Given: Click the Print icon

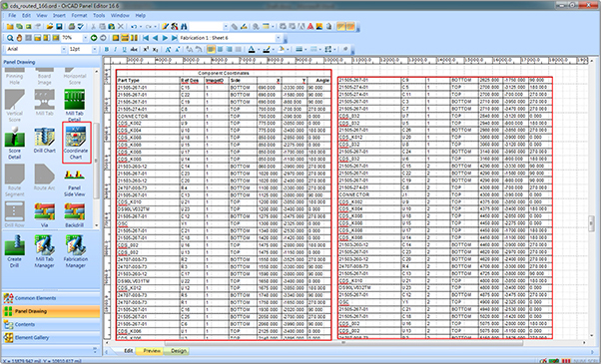Looking at the screenshot, I should 71,26.
